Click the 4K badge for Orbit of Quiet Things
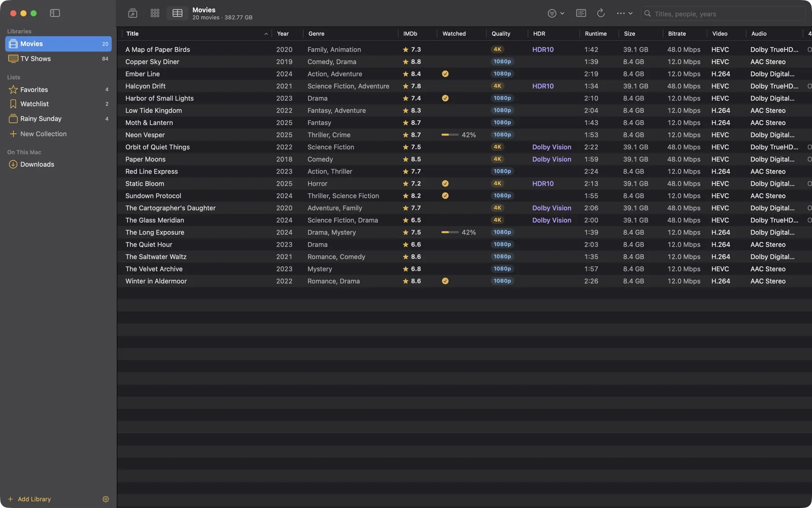The width and height of the screenshot is (812, 508). [x=497, y=147]
